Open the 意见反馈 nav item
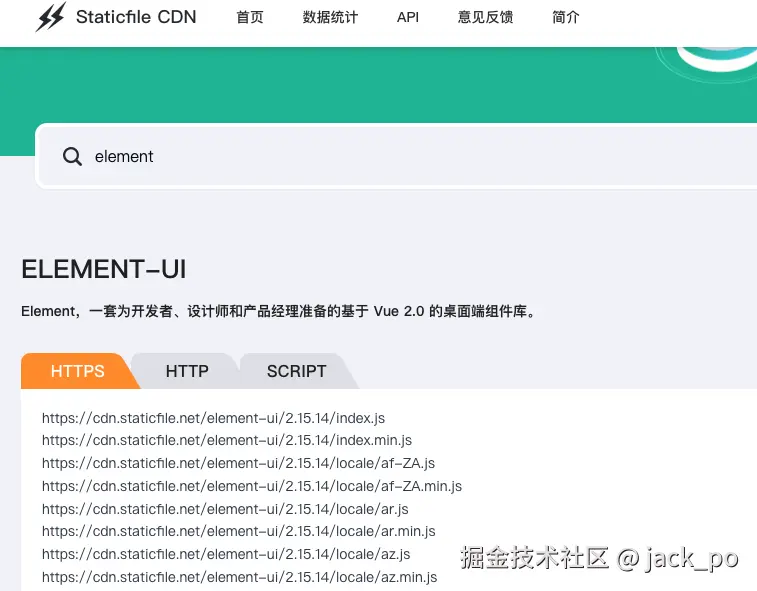The image size is (757, 591). coord(485,17)
